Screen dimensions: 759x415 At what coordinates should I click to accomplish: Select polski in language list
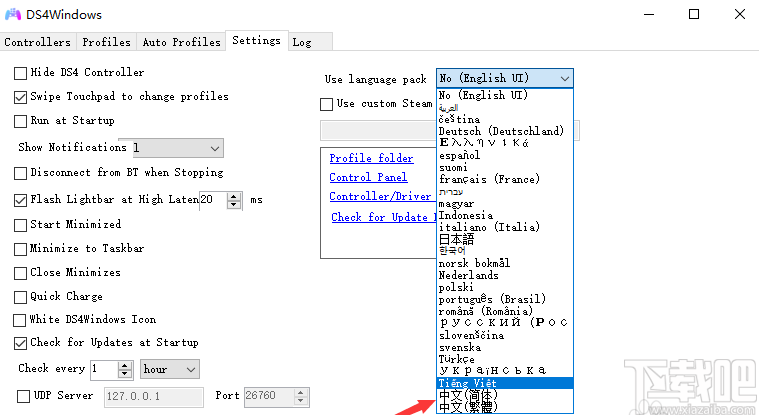(505, 287)
